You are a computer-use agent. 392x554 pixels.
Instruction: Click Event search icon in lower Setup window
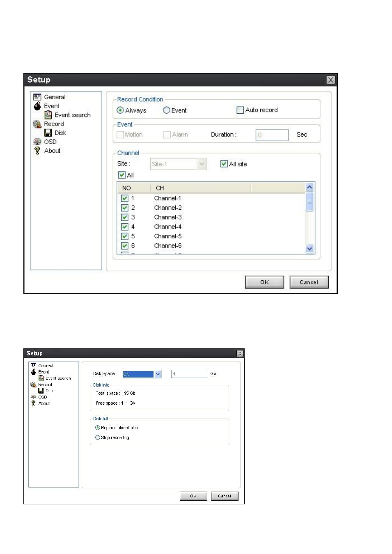41,378
